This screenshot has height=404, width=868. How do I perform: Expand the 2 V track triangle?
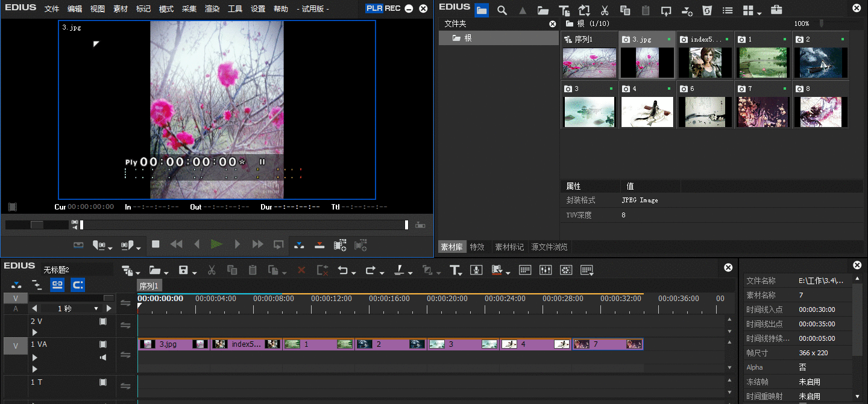point(34,332)
